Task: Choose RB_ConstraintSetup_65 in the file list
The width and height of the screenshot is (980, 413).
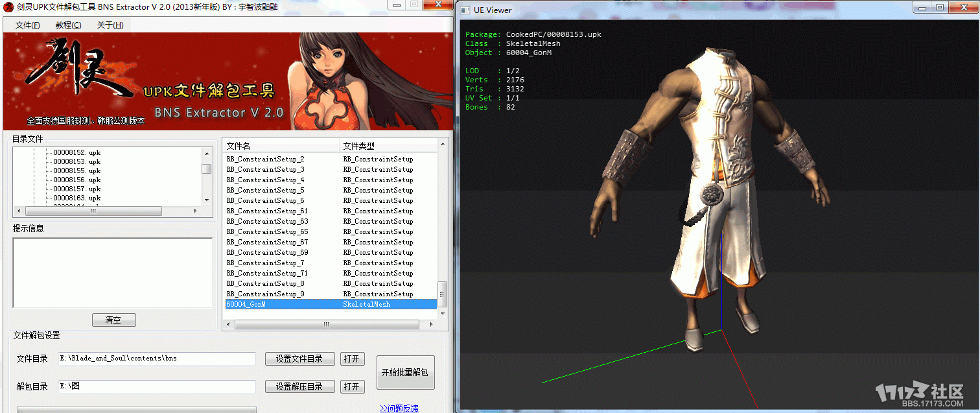Action: pos(331,231)
